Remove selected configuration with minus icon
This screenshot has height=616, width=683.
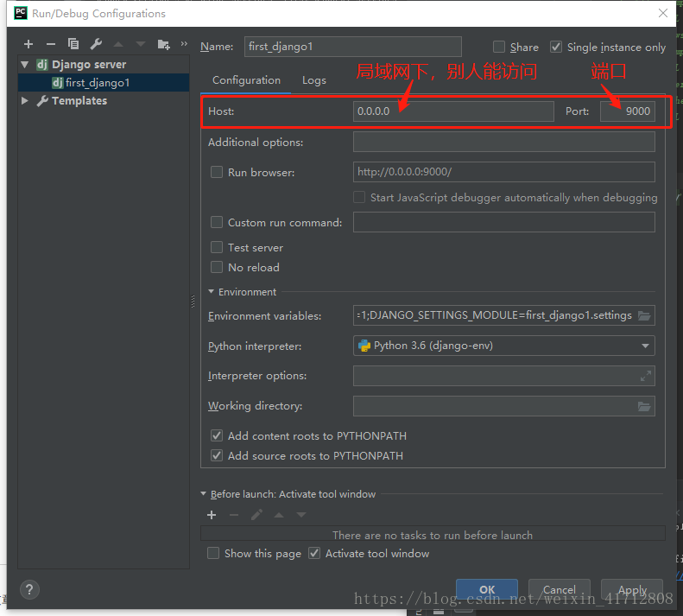tap(51, 44)
